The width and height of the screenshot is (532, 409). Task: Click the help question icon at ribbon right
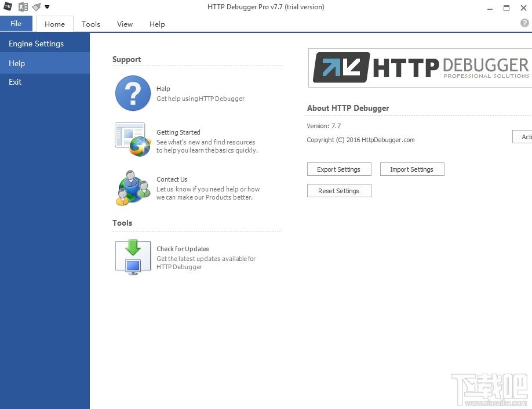(x=524, y=23)
